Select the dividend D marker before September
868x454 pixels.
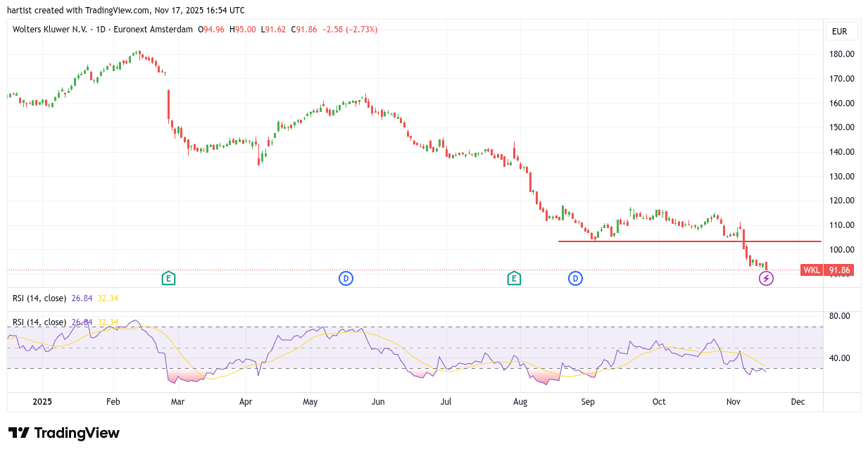(576, 278)
